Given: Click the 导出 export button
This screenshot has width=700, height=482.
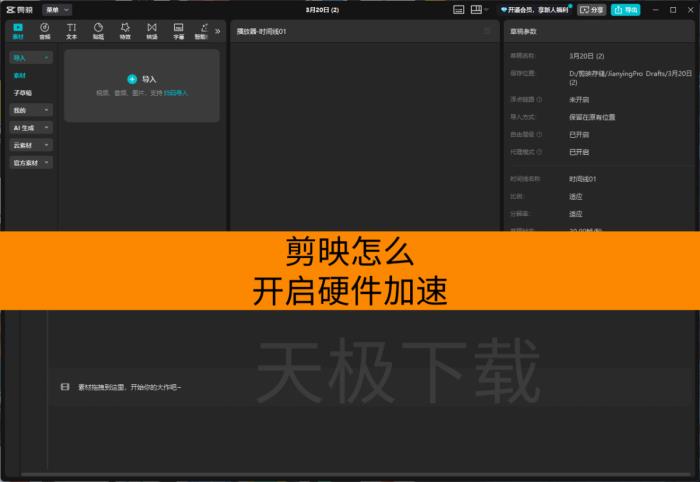Looking at the screenshot, I should click(625, 9).
